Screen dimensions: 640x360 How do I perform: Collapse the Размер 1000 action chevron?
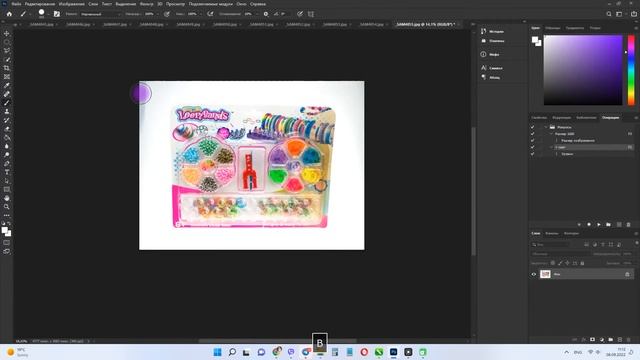551,134
